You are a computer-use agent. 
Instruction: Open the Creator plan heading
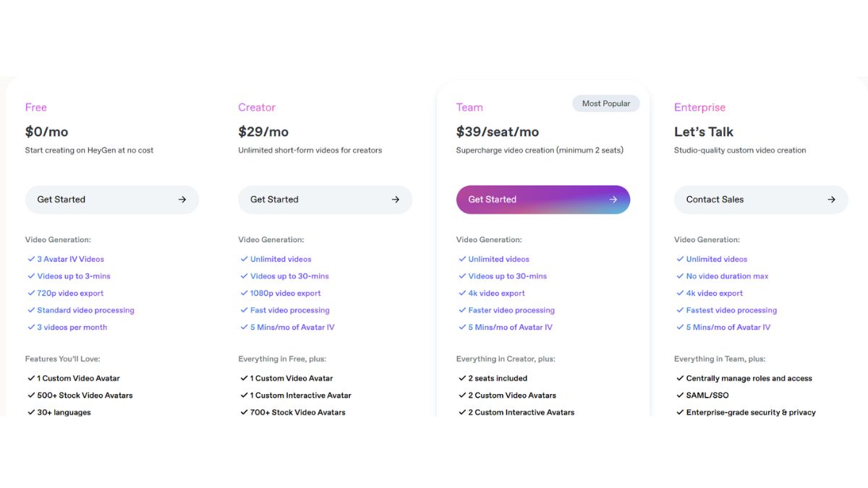[257, 107]
